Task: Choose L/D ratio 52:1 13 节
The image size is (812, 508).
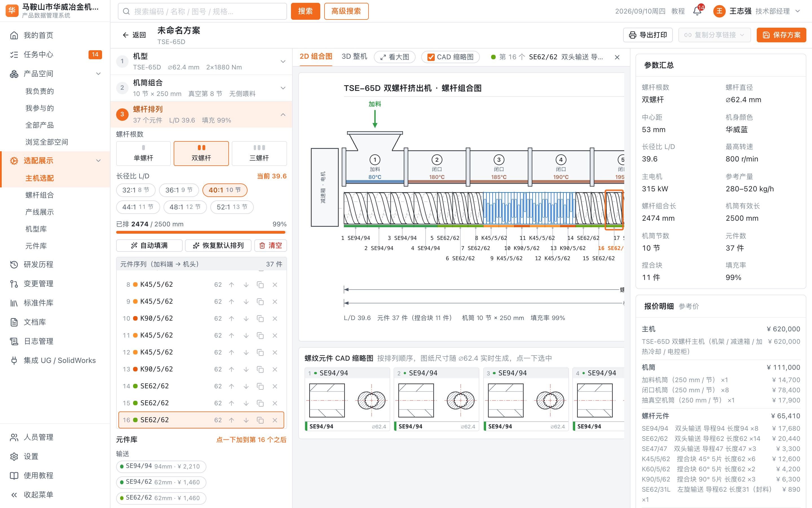Action: 232,207
